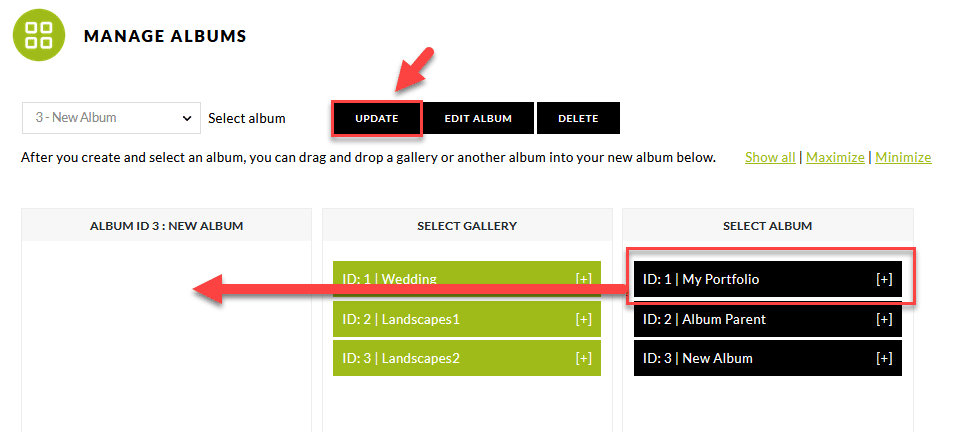The width and height of the screenshot is (955, 432).
Task: Expand the Landscapes1 gallery [+] icon
Action: (x=583, y=319)
